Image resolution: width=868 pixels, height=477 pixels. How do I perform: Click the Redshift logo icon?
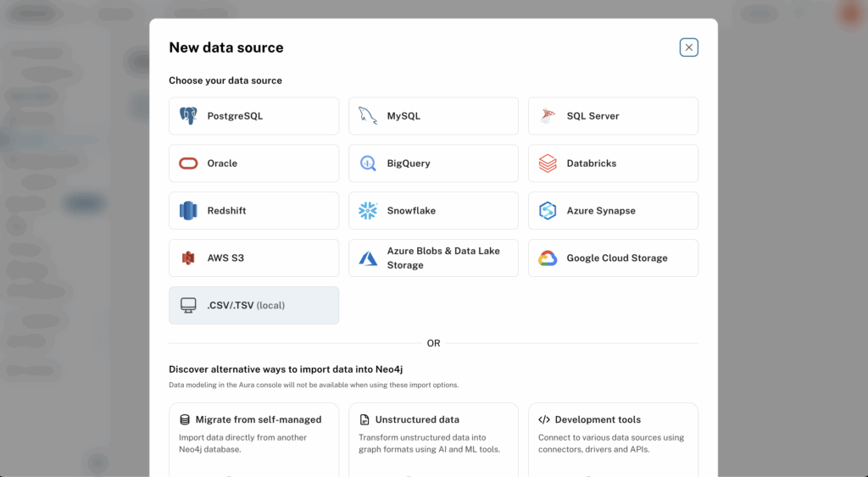[188, 211]
